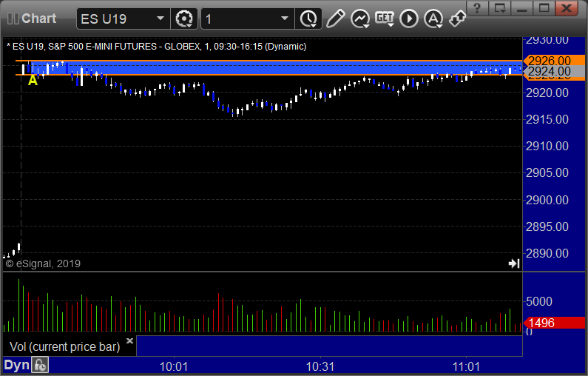The image size is (588, 376).
Task: Click the 11:01 time axis label
Action: (x=466, y=366)
